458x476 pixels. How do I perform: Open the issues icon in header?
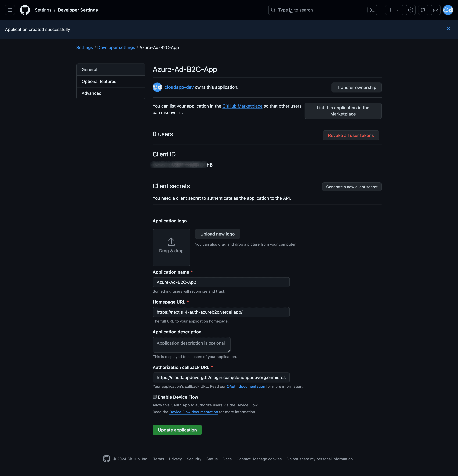(410, 10)
